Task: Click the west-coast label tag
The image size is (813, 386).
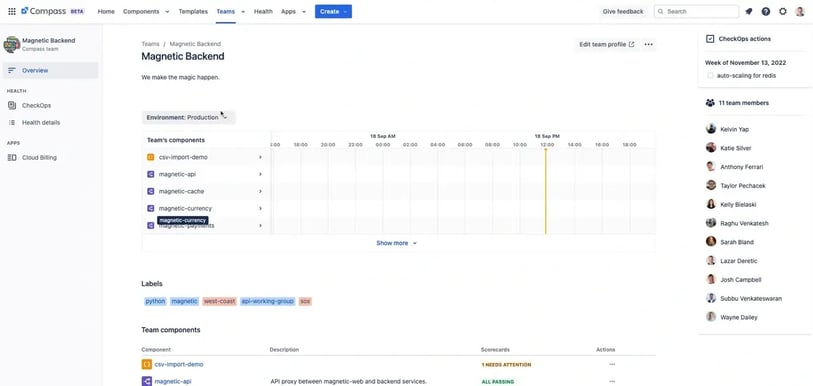Action: pyautogui.click(x=219, y=301)
